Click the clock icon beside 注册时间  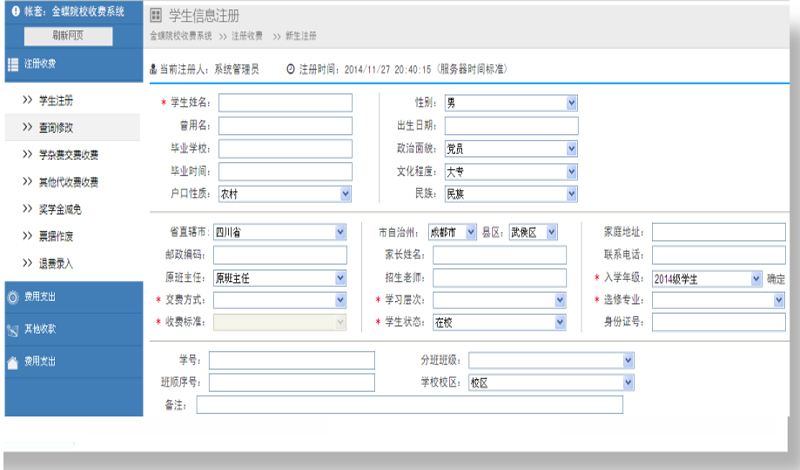coord(291,69)
